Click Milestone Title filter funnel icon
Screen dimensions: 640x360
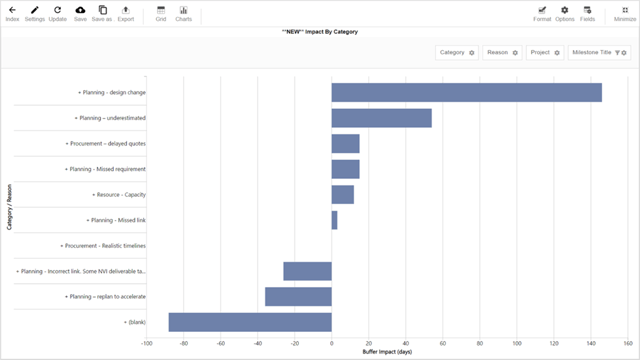point(617,53)
